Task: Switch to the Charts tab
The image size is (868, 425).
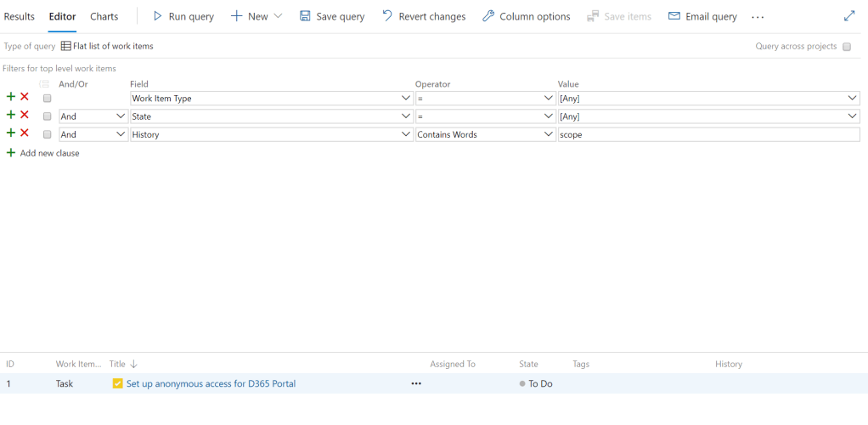Action: click(104, 16)
